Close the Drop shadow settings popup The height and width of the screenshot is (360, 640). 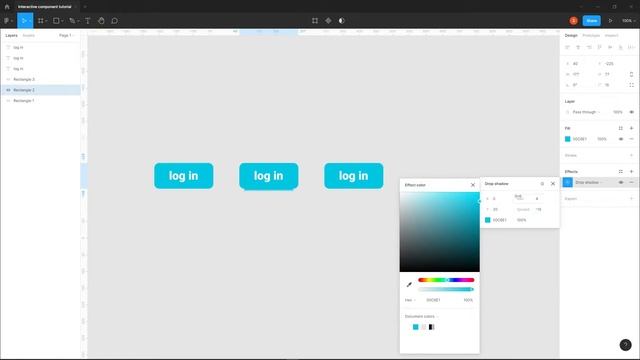tap(553, 184)
